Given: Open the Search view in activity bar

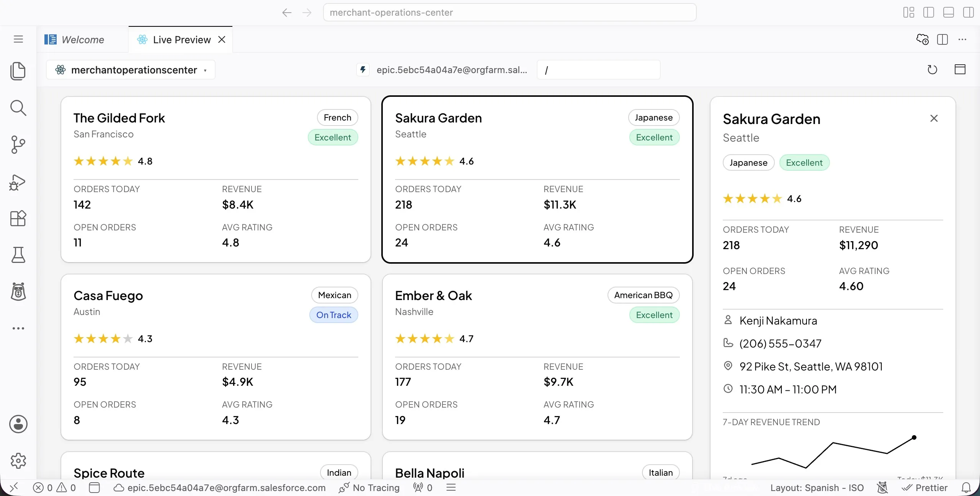Looking at the screenshot, I should point(18,108).
